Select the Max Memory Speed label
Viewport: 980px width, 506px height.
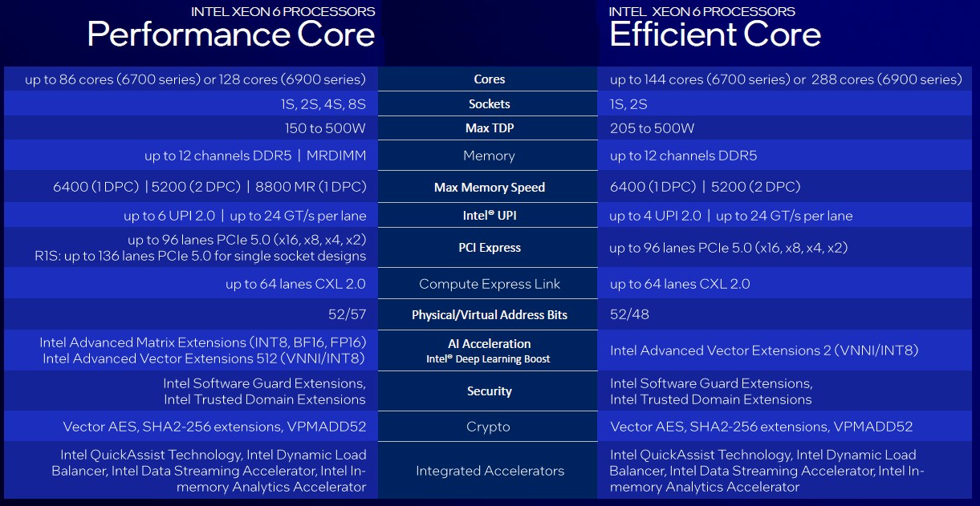pos(489,188)
